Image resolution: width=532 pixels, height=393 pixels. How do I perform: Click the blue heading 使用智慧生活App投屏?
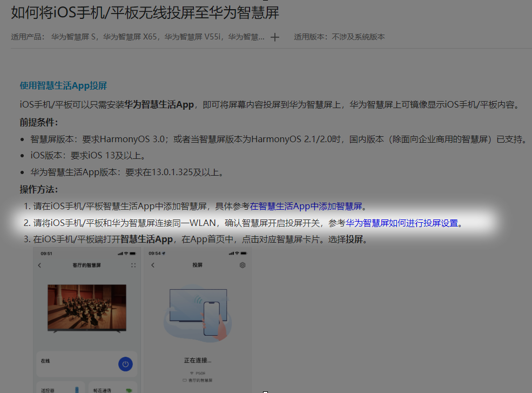click(x=63, y=85)
